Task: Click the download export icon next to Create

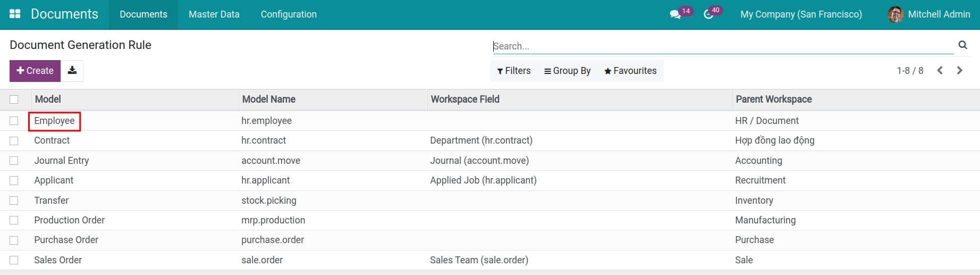Action: pyautogui.click(x=72, y=71)
